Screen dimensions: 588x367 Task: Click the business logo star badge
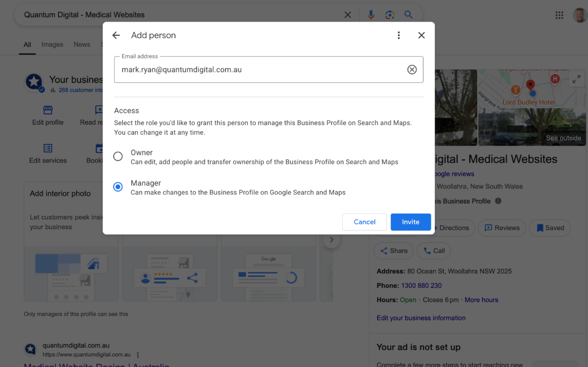pyautogui.click(x=34, y=83)
